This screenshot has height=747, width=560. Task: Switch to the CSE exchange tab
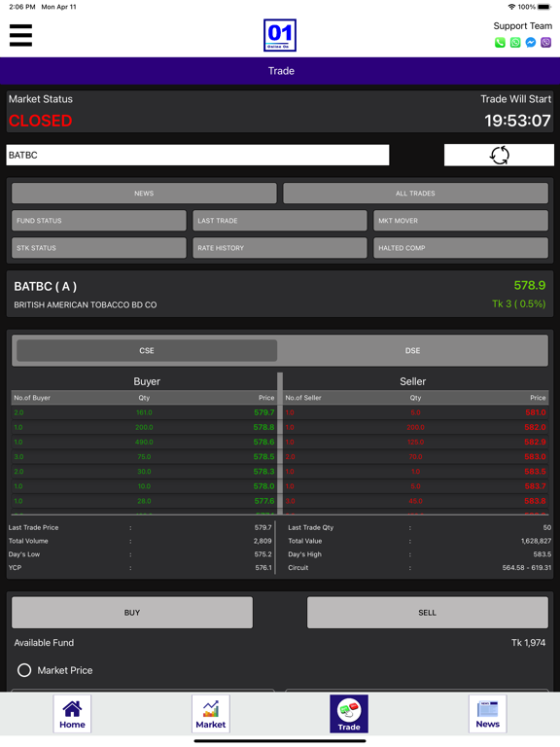pos(147,350)
